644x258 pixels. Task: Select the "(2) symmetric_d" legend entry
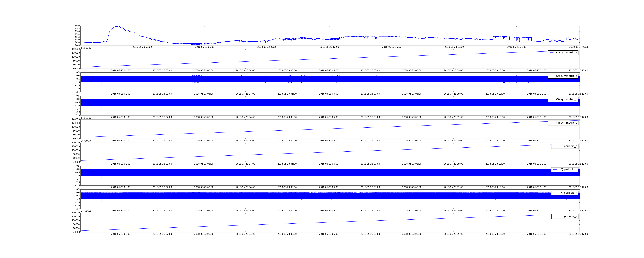coord(563,76)
